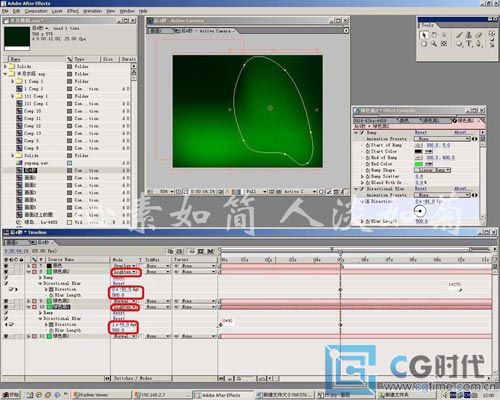Click timeline current timecode field
This screenshot has height=400, width=500.
pyautogui.click(x=17, y=251)
